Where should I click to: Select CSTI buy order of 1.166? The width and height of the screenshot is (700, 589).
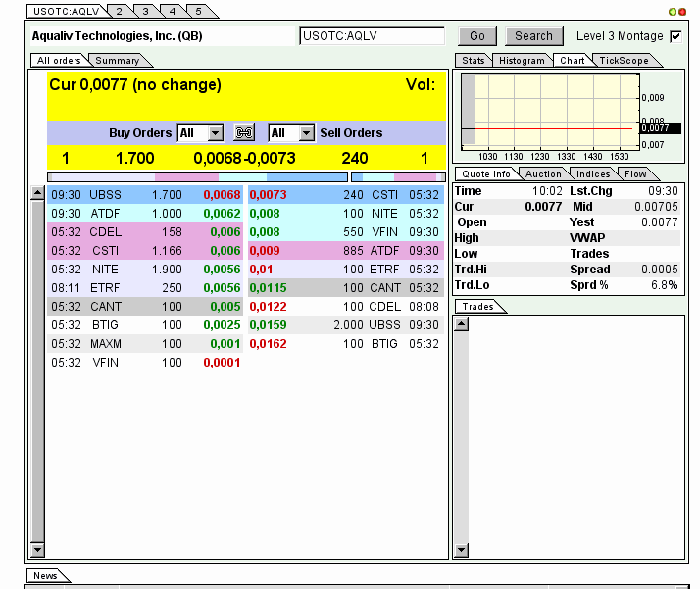pos(145,251)
